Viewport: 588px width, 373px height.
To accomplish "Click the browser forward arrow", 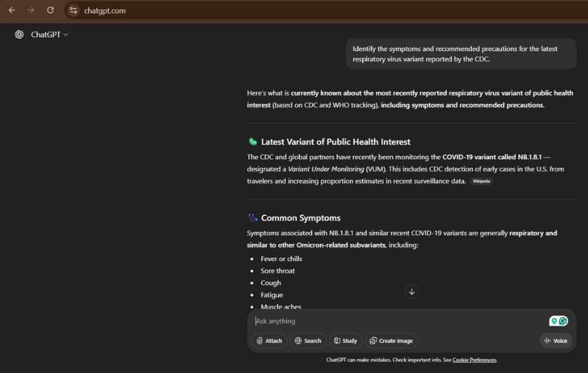I will [31, 10].
